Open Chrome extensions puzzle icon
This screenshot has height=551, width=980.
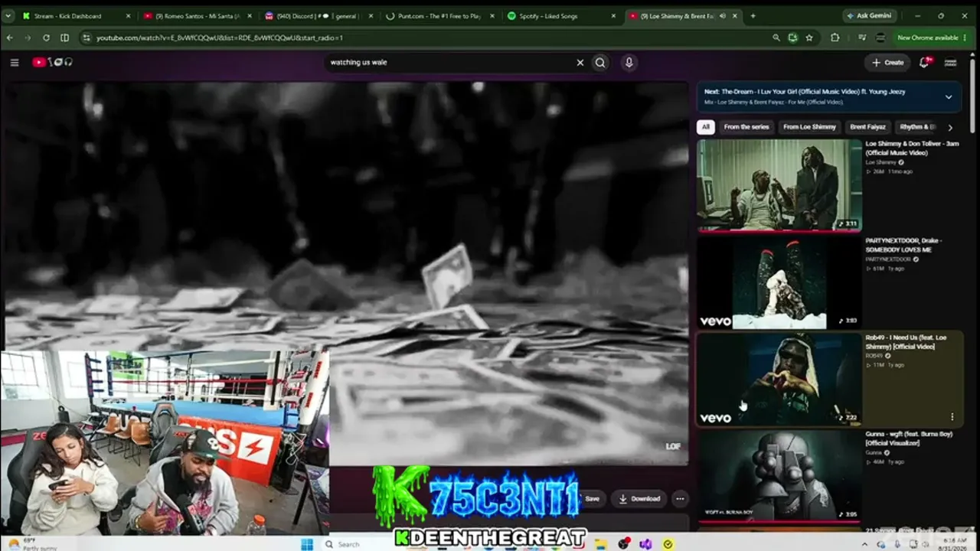pyautogui.click(x=835, y=37)
